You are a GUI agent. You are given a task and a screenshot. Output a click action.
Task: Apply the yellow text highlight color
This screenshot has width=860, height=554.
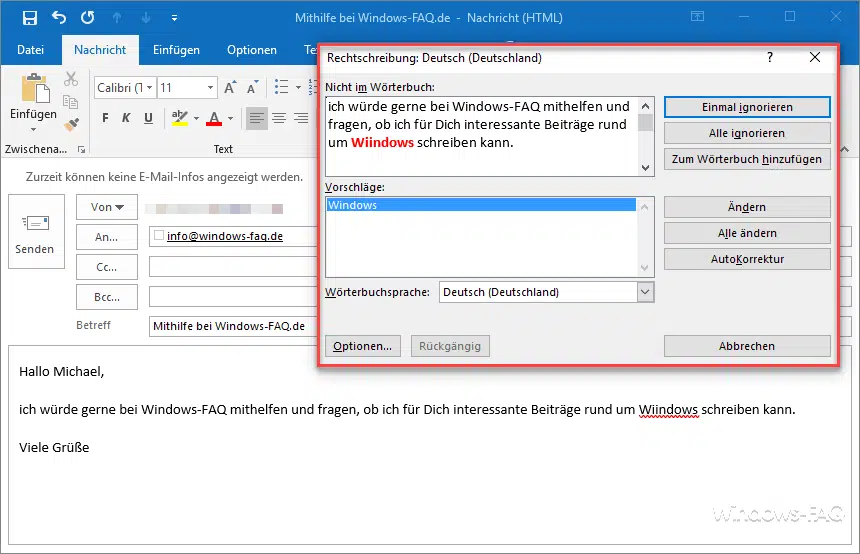pos(180,119)
